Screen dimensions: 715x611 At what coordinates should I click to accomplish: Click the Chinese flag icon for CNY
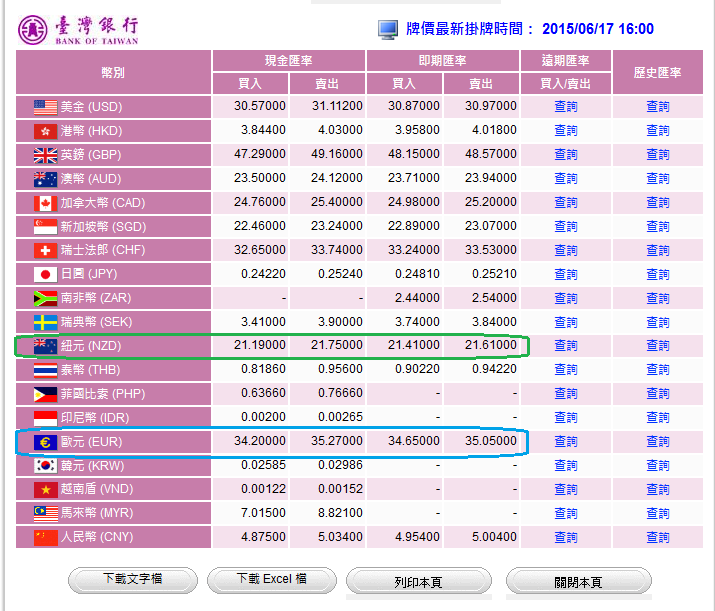coord(45,538)
